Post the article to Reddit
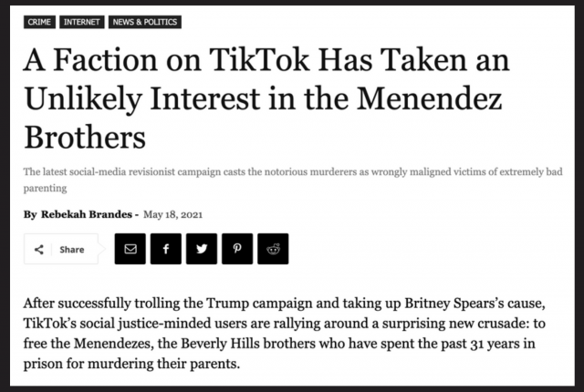 coord(273,249)
